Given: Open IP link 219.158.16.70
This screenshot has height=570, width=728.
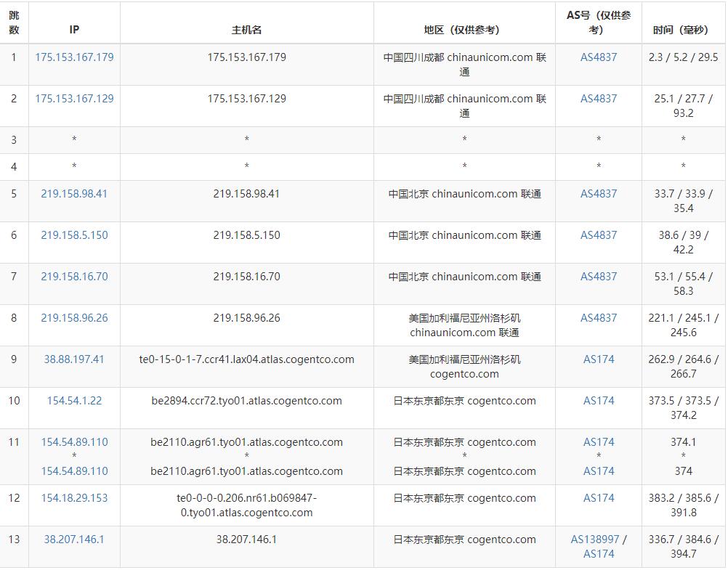Looking at the screenshot, I should [x=74, y=276].
